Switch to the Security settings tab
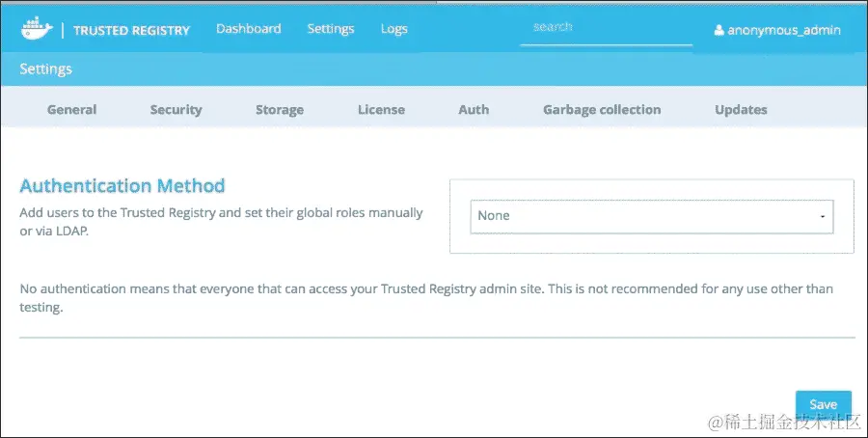 [176, 110]
